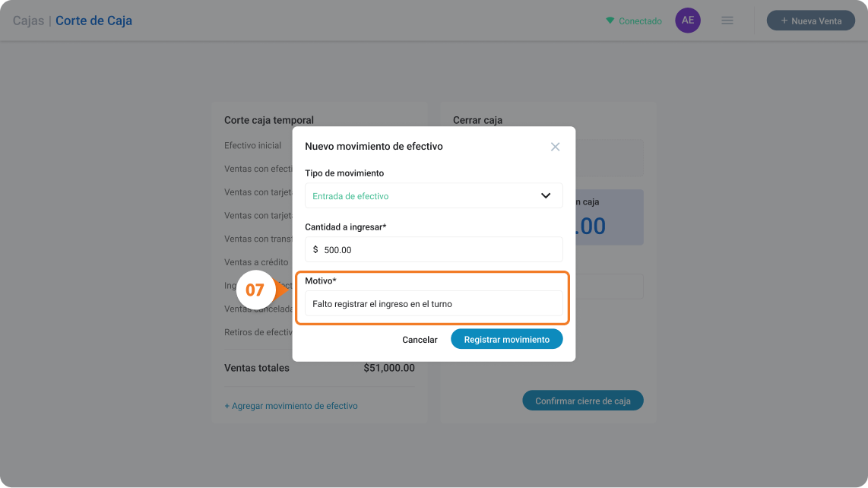Select the Corte de Caja breadcrumb title
Viewport: 868px width, 488px height.
93,21
